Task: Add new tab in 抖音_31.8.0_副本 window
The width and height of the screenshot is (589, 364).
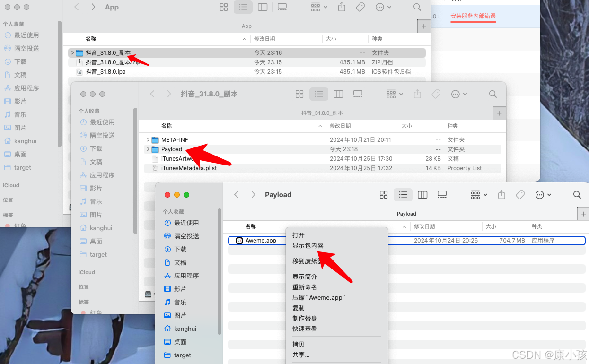Action: pos(500,113)
